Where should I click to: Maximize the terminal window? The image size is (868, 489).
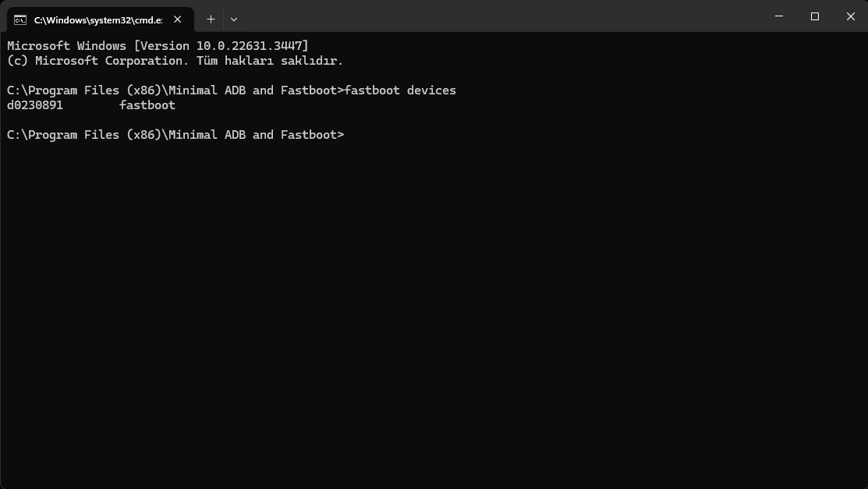coord(815,16)
